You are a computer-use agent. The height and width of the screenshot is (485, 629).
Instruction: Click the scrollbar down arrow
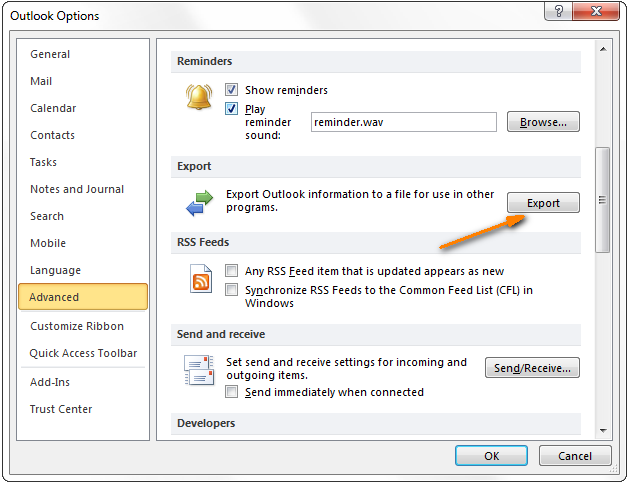point(603,430)
